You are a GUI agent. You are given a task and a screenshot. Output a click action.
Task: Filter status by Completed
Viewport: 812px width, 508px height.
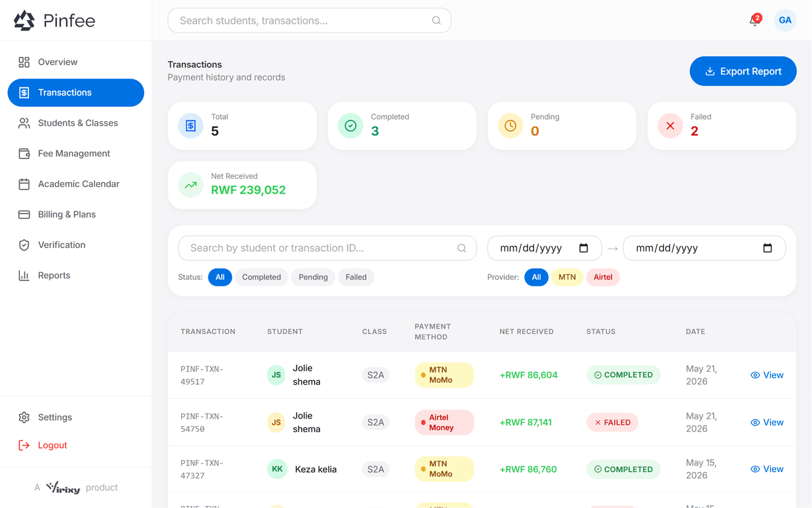[261, 277]
